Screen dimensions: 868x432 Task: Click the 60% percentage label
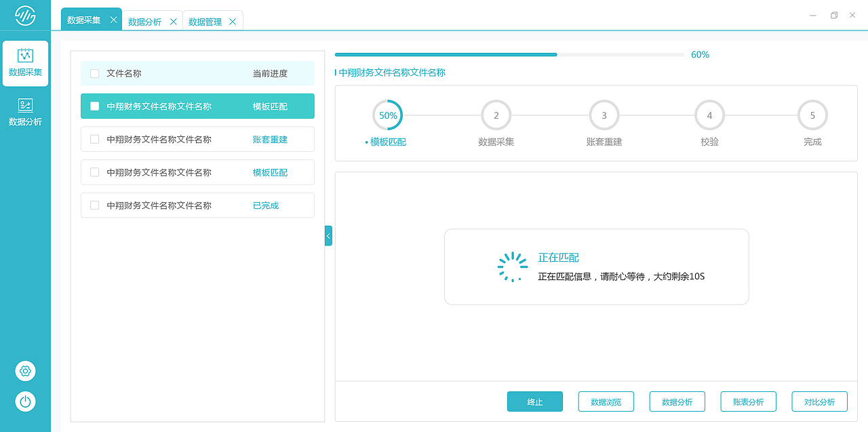pyautogui.click(x=700, y=54)
